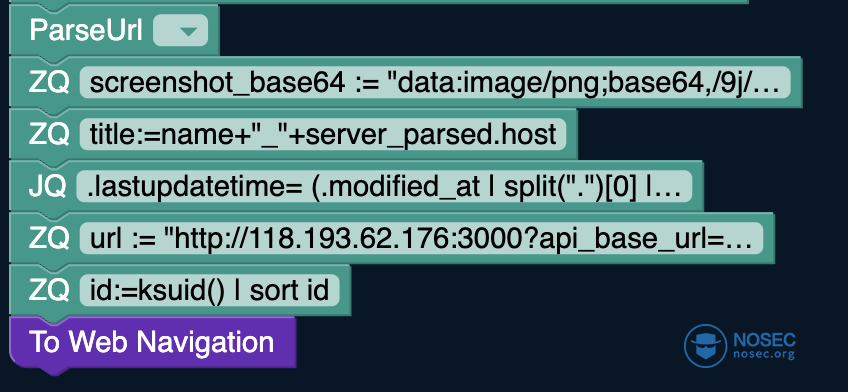Click ZQ label on the url block
Viewport: 848px width, 392px height.
click(x=49, y=238)
